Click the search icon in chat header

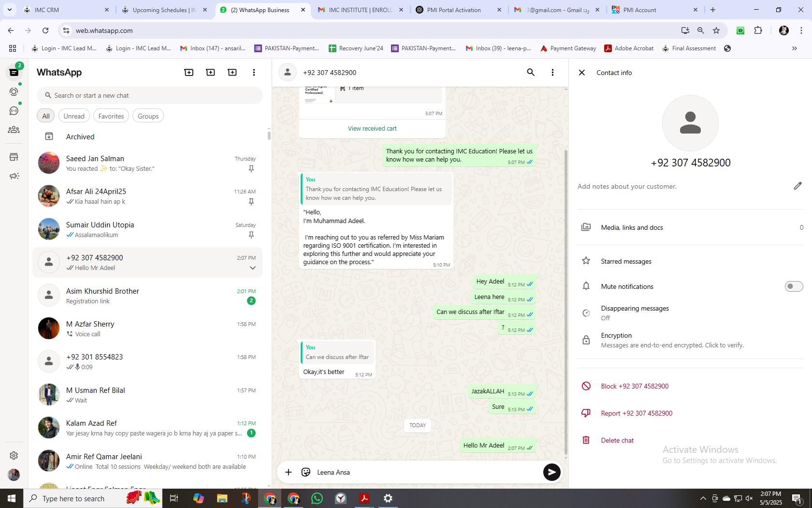pos(531,73)
